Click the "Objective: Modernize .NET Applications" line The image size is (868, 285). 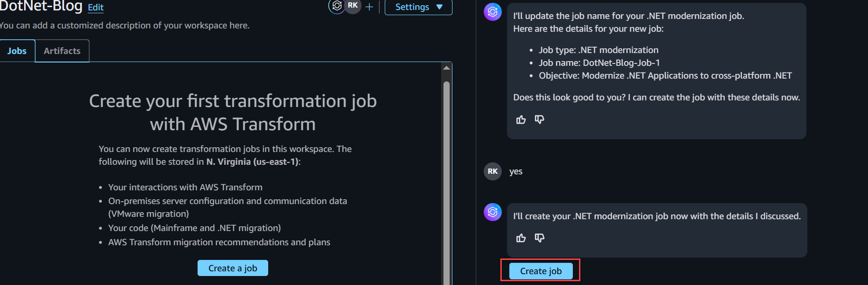tap(665, 75)
